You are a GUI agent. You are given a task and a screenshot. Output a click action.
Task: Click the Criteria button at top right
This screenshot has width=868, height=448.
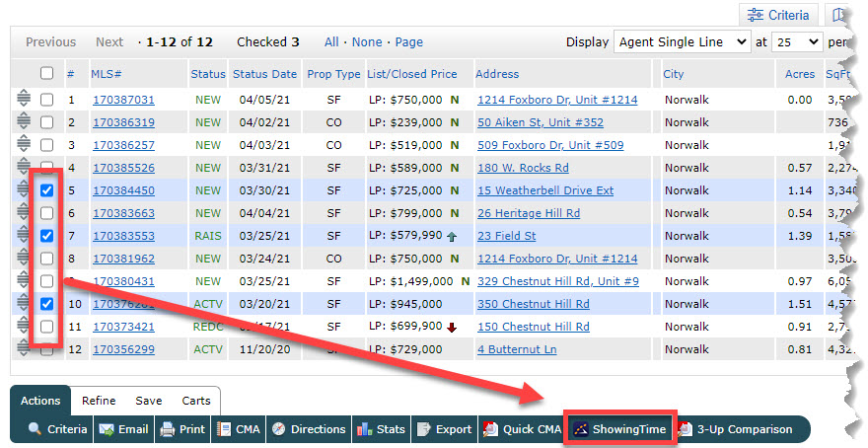pyautogui.click(x=778, y=15)
